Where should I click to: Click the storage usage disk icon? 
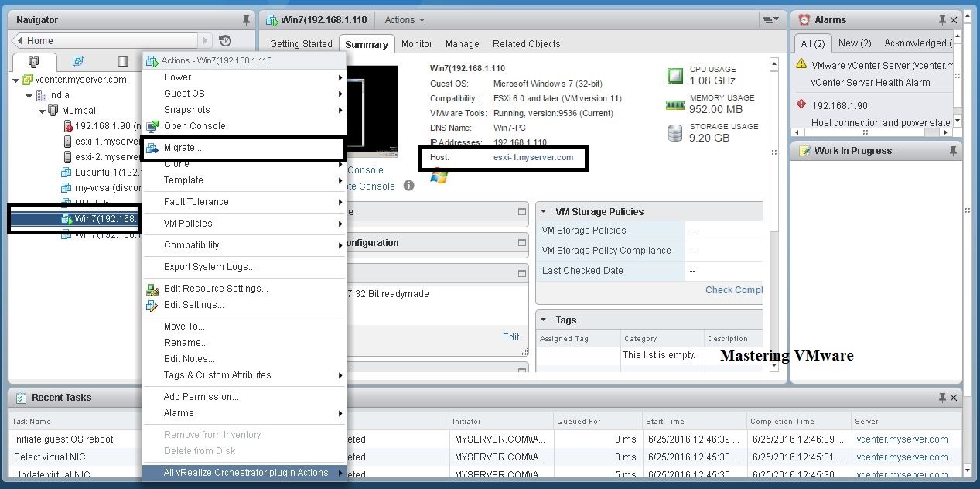point(675,133)
